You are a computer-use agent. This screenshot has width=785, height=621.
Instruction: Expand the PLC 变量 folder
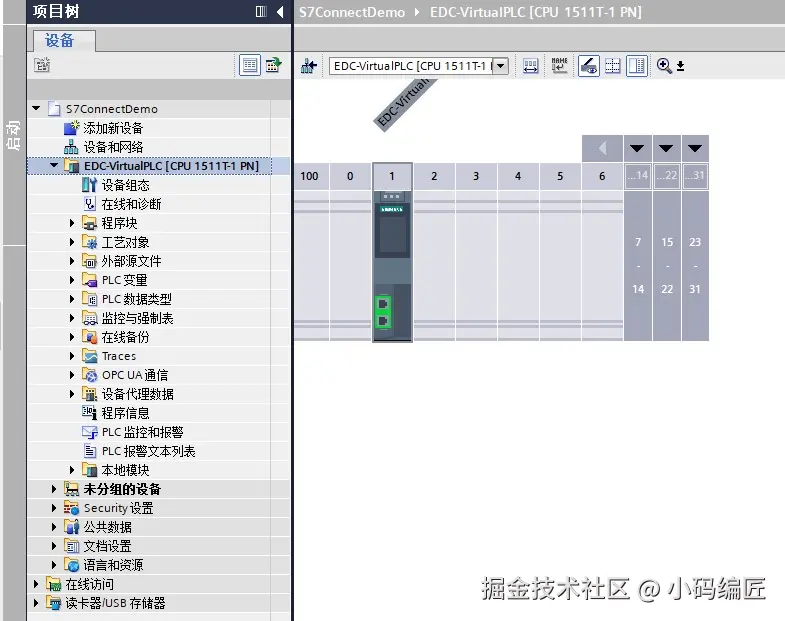pyautogui.click(x=72, y=280)
